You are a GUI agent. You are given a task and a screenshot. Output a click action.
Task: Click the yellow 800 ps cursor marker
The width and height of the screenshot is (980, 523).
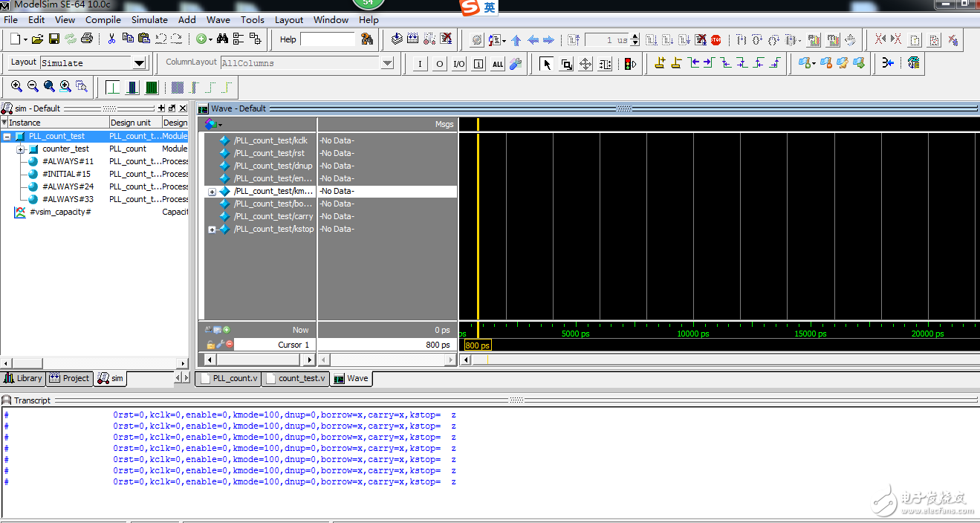pos(477,345)
